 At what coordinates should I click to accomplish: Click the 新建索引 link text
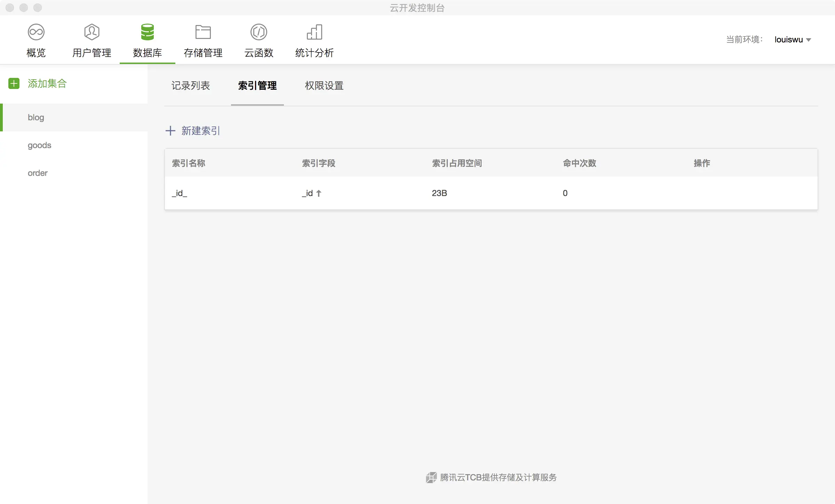tap(201, 131)
